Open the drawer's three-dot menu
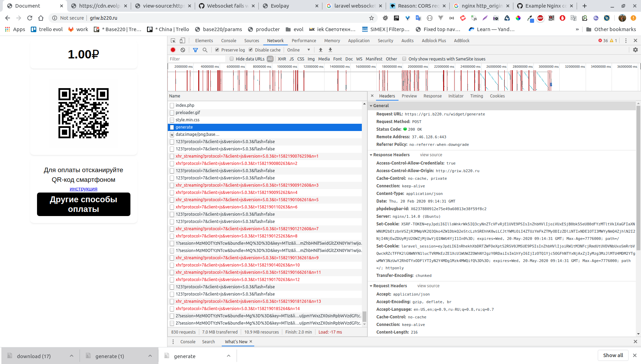This screenshot has height=364, width=641. 173,342
